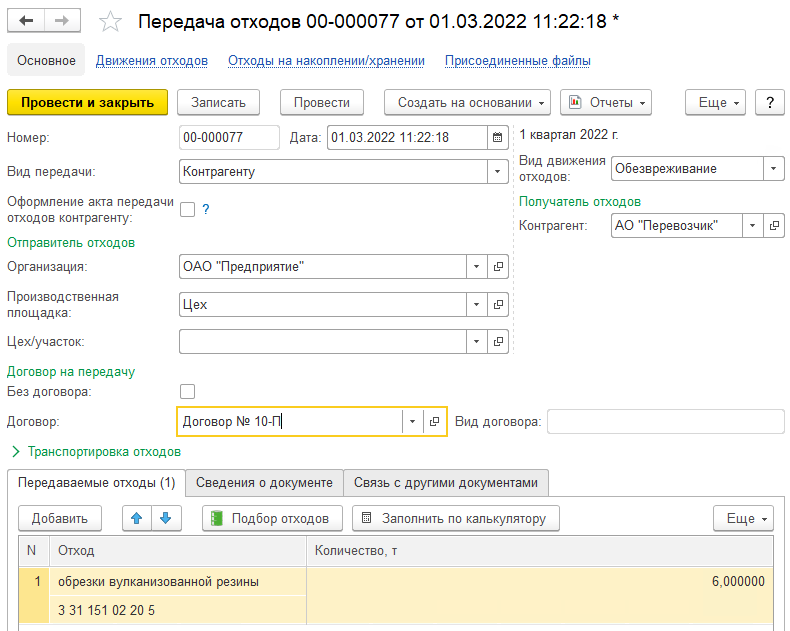Viewport: 790px width, 631px height.
Task: Expand the Вид передачи dropdown
Action: pyautogui.click(x=497, y=172)
